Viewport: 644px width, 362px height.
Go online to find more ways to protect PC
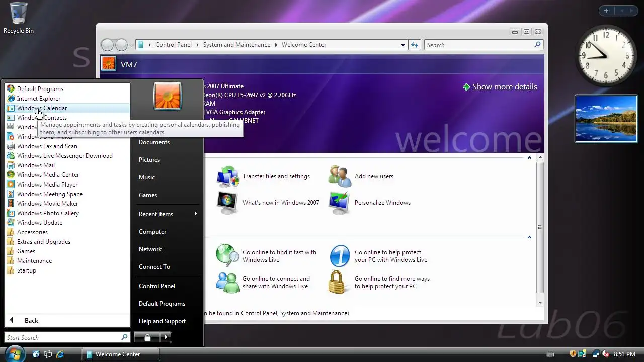[379, 282]
